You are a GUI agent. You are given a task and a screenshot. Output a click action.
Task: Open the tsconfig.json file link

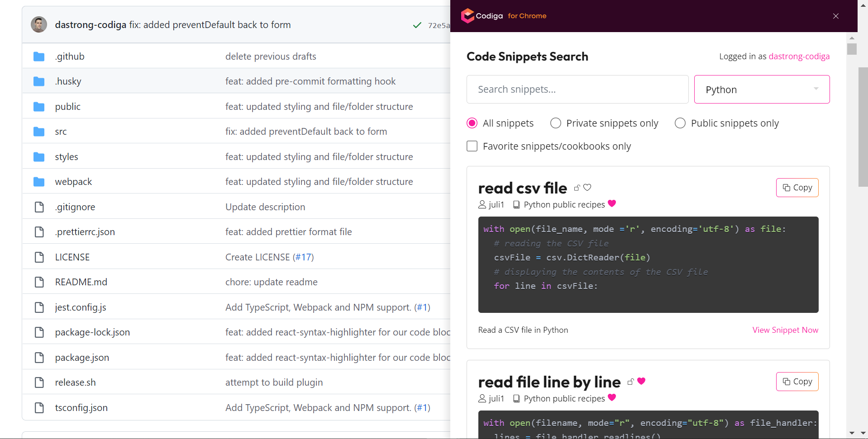click(81, 408)
